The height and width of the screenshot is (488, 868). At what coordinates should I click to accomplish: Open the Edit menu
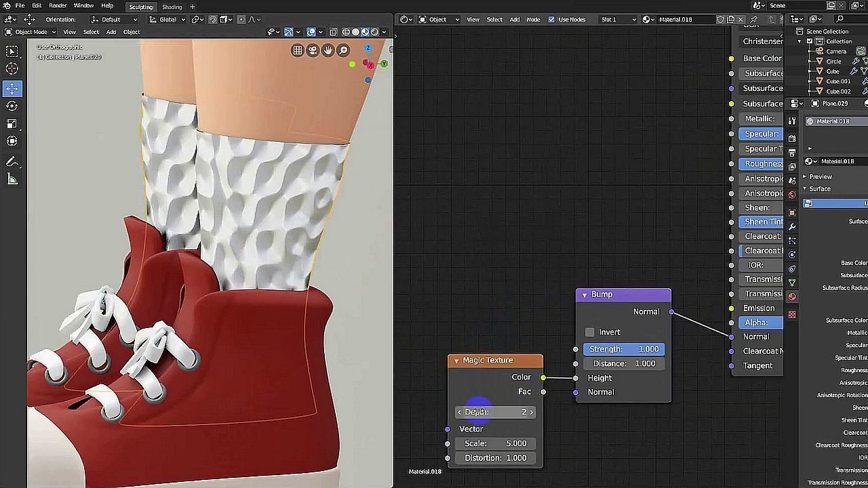point(37,5)
